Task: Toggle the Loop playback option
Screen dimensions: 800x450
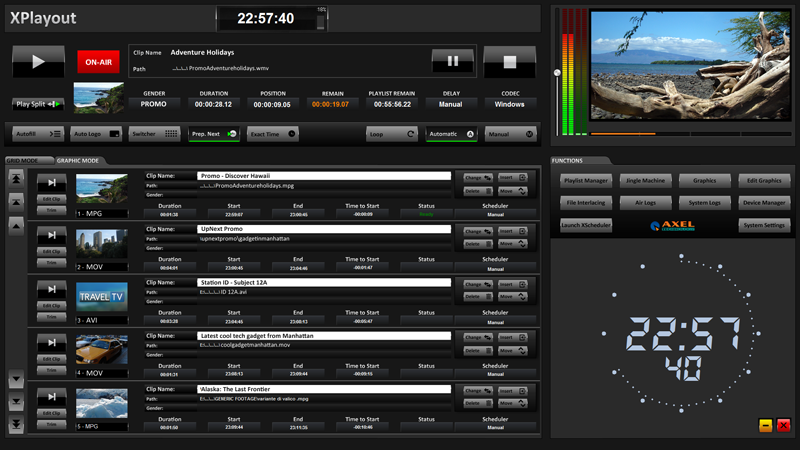Action: [391, 133]
